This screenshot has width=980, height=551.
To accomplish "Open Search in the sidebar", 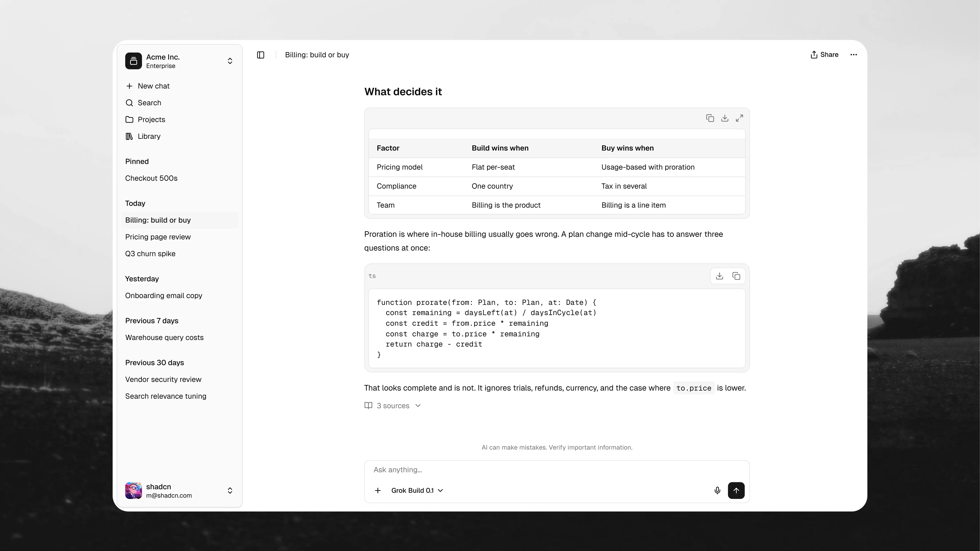I will [x=180, y=103].
